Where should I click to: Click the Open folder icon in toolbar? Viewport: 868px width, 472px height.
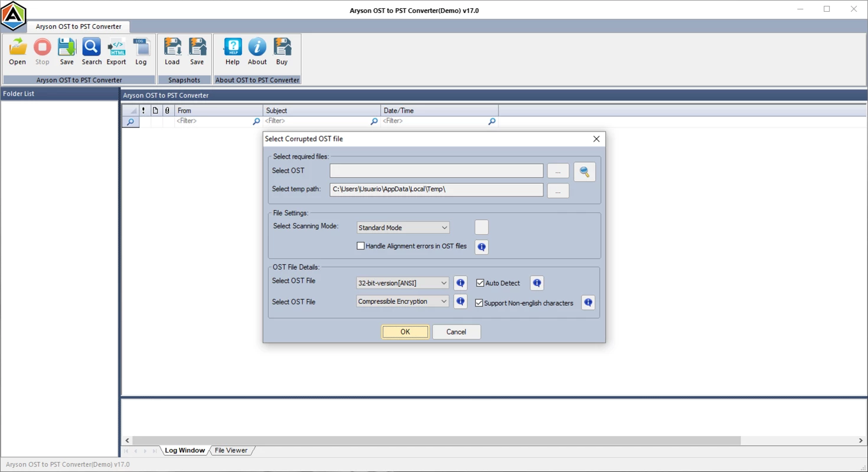coord(18,51)
